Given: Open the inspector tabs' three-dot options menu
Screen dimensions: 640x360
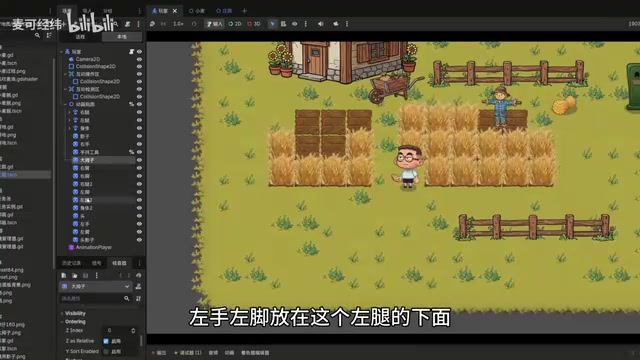Looking at the screenshot, I should click(x=139, y=263).
